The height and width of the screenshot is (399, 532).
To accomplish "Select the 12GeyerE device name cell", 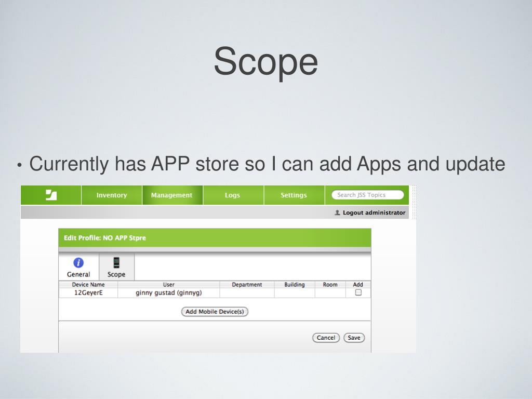I will tap(88, 293).
